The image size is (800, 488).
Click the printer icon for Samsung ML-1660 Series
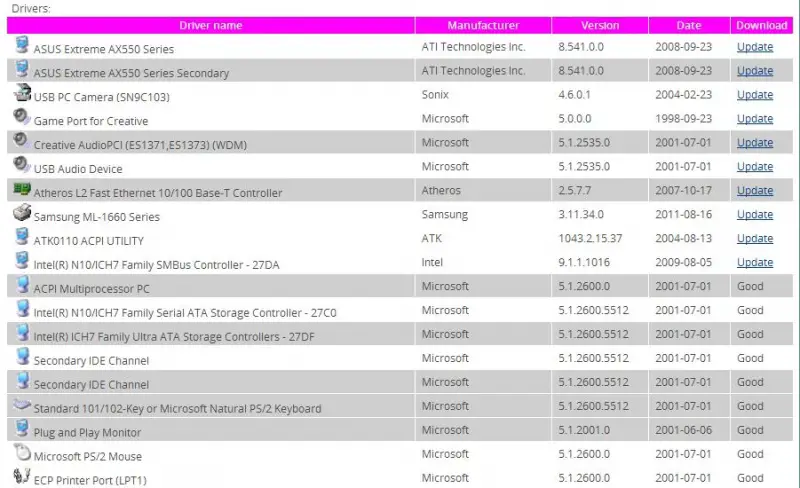click(22, 212)
